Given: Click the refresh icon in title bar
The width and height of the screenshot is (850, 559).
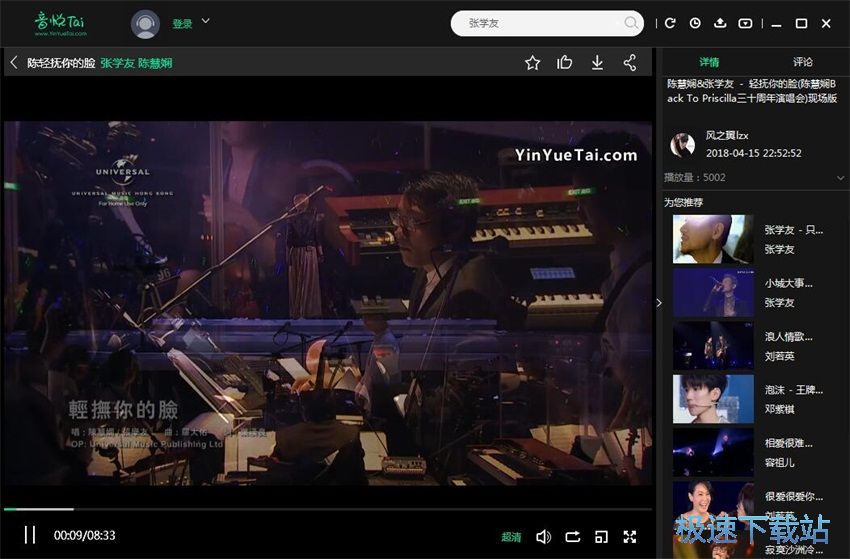Looking at the screenshot, I should click(x=670, y=23).
